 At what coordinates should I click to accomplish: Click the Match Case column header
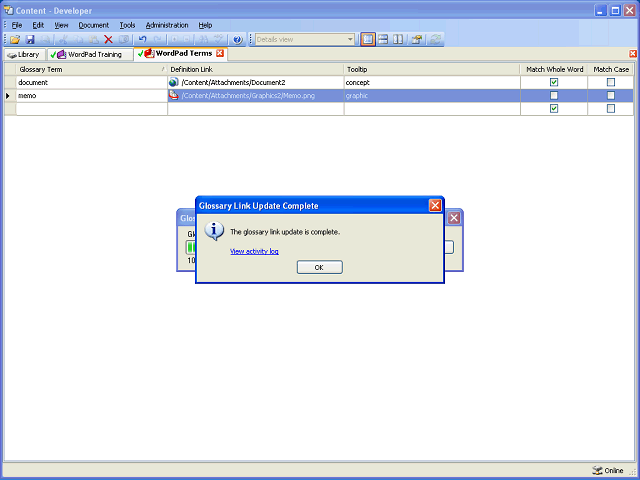611,69
